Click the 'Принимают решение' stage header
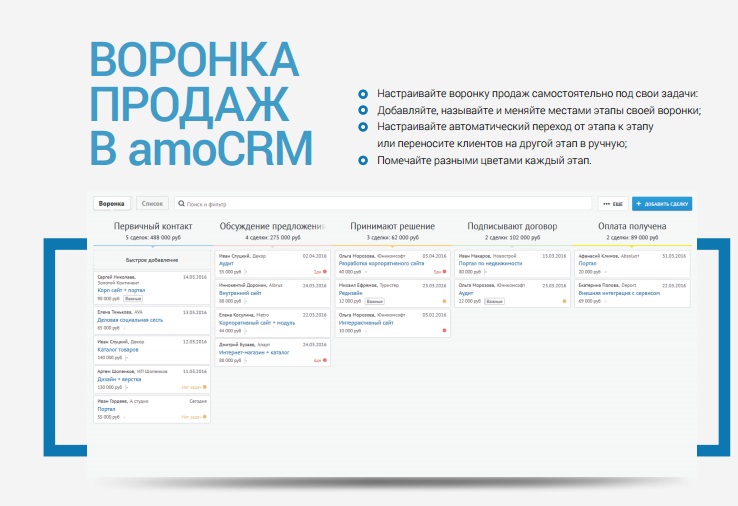This screenshot has height=506, width=738. point(393,226)
